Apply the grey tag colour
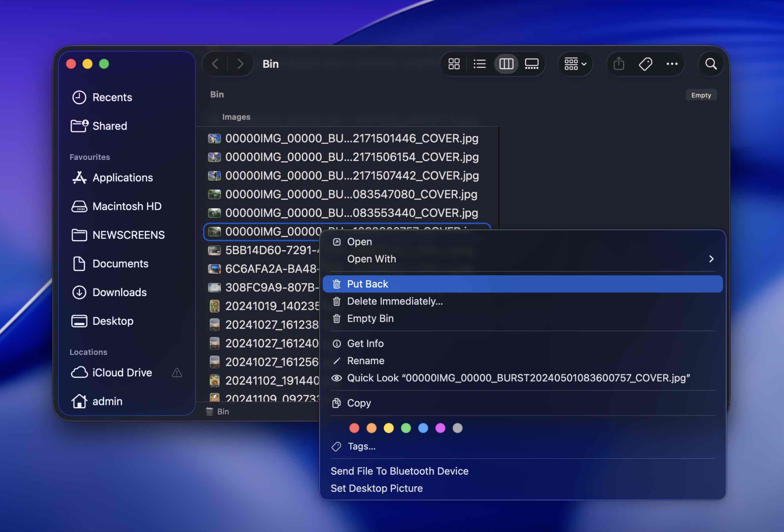The height and width of the screenshot is (532, 784). tap(458, 428)
